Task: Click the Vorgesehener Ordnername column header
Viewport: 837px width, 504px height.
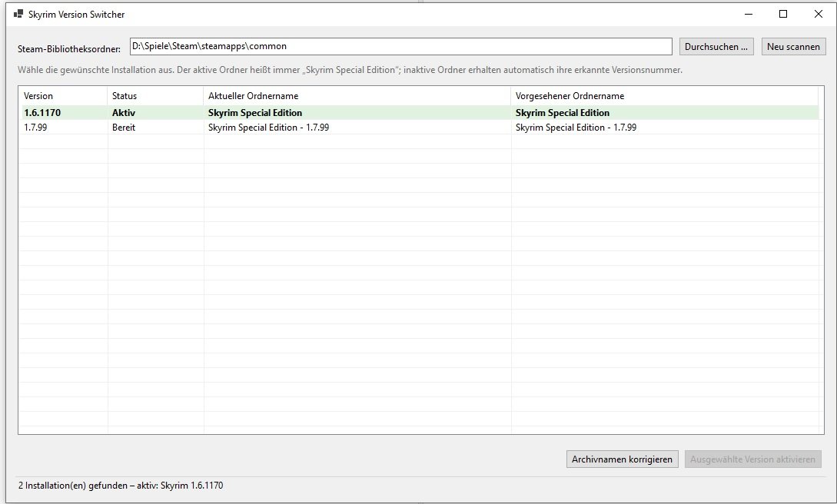Action: click(665, 96)
